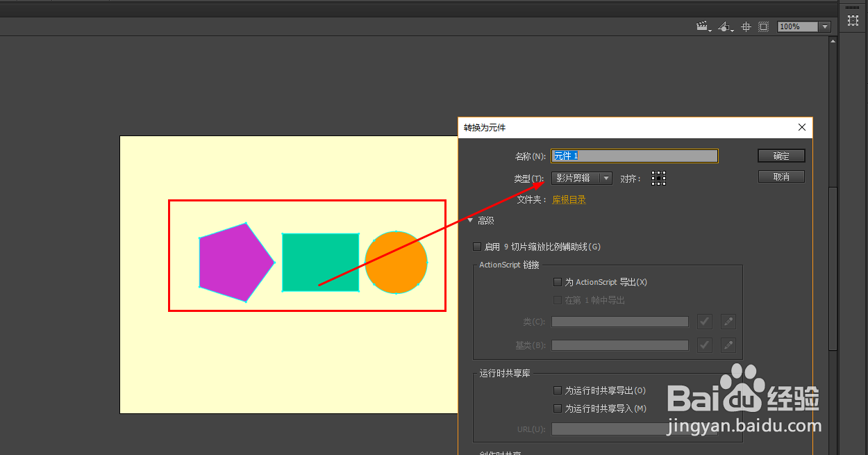This screenshot has height=455, width=868.
Task: Click the pencil edit icon next to 类(C)
Action: point(728,322)
